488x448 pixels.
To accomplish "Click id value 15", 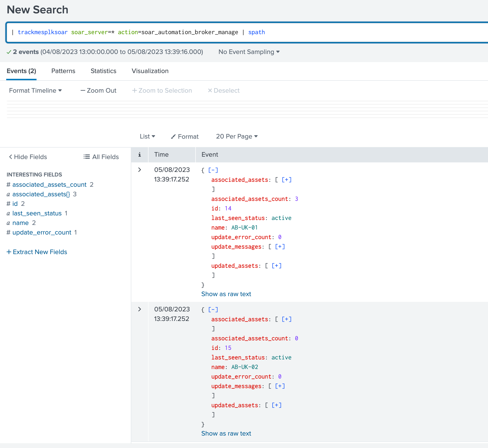I will [228, 348].
